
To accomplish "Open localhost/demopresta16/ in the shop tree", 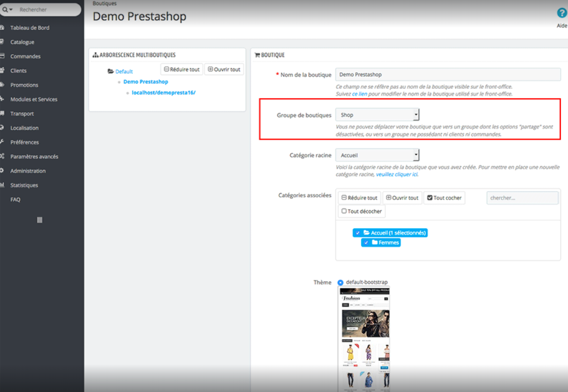I will coord(164,92).
